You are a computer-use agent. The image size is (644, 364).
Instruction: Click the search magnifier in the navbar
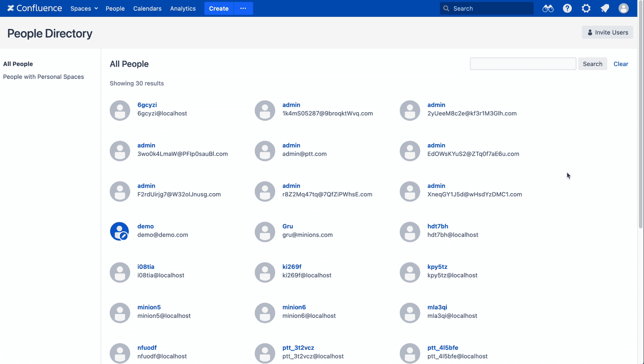(x=446, y=8)
